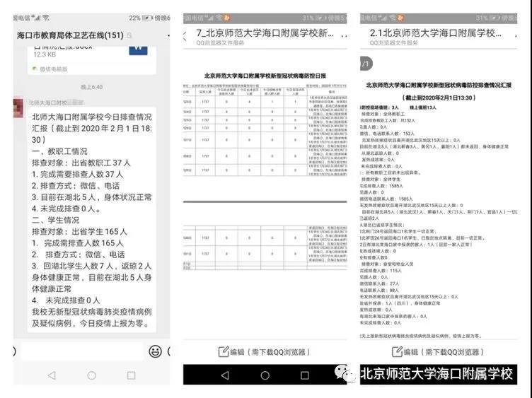Image resolution: width=532 pixels, height=398 pixels.
Task: Click the line 线上值班13人
Action: click(423, 107)
